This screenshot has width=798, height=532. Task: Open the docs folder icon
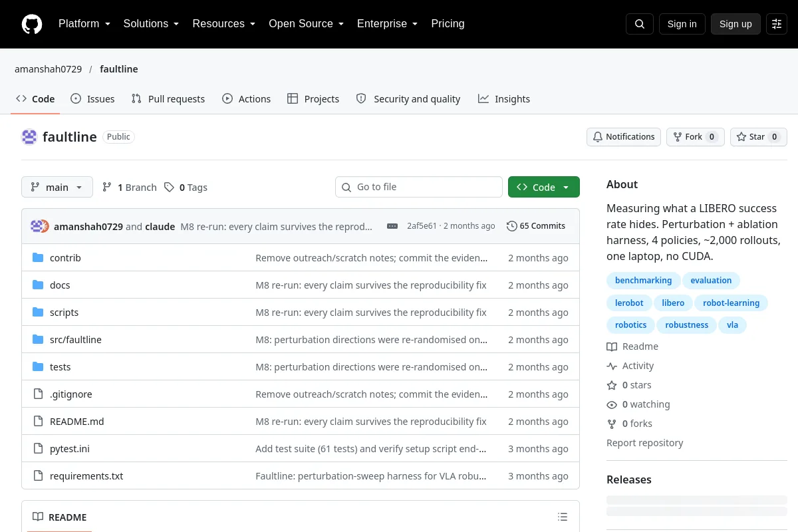coord(38,285)
